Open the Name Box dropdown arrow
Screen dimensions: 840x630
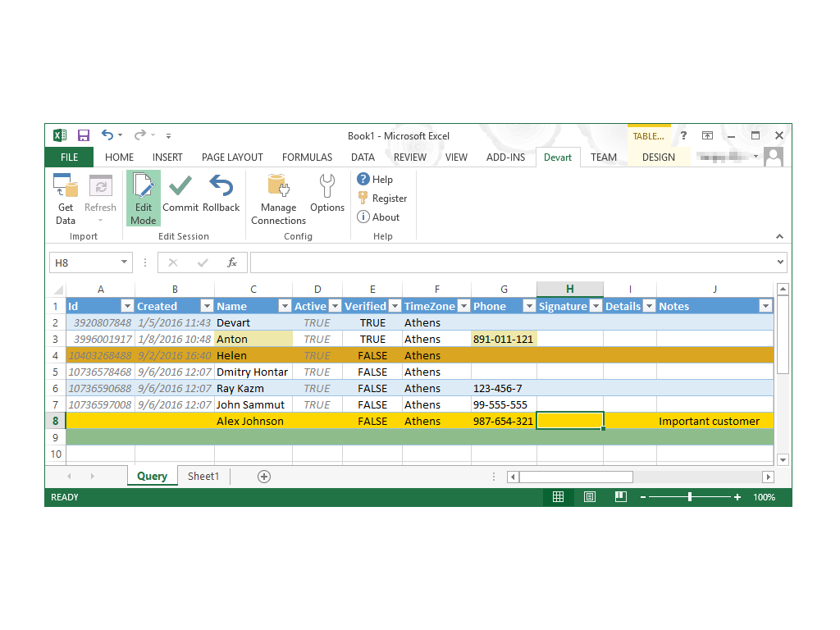coord(124,262)
